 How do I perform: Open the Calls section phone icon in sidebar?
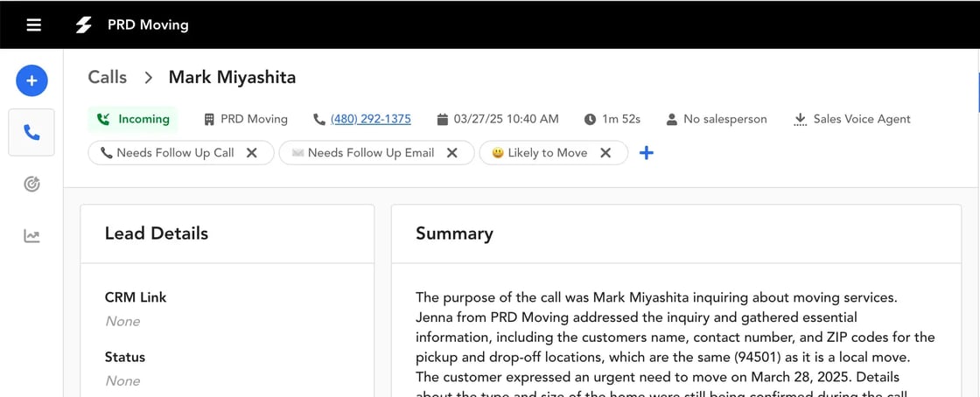click(31, 132)
